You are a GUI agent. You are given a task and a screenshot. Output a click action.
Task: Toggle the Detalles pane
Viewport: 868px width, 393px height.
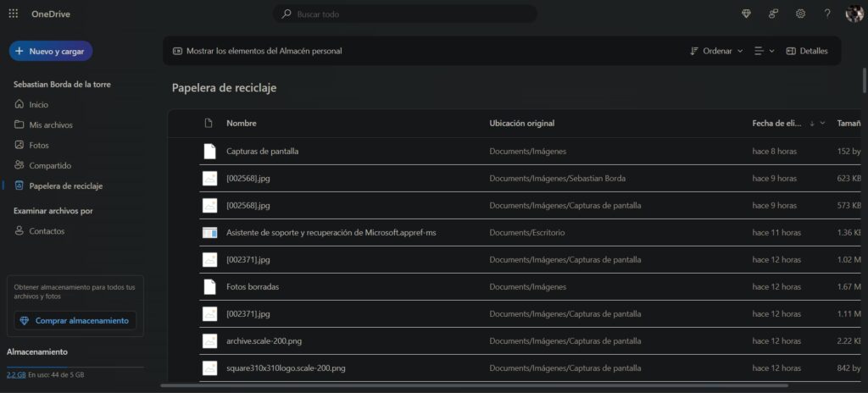807,51
